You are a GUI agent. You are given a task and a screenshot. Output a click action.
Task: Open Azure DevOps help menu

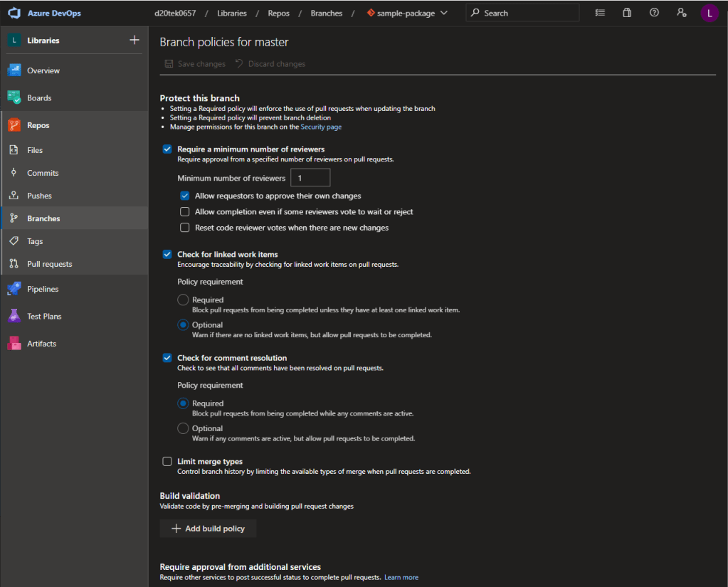pos(654,12)
